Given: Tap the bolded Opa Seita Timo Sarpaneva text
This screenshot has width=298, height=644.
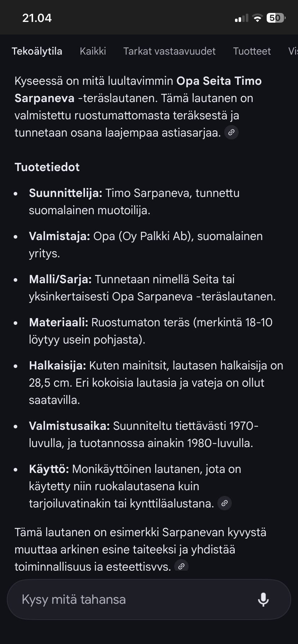Looking at the screenshot, I should [219, 81].
